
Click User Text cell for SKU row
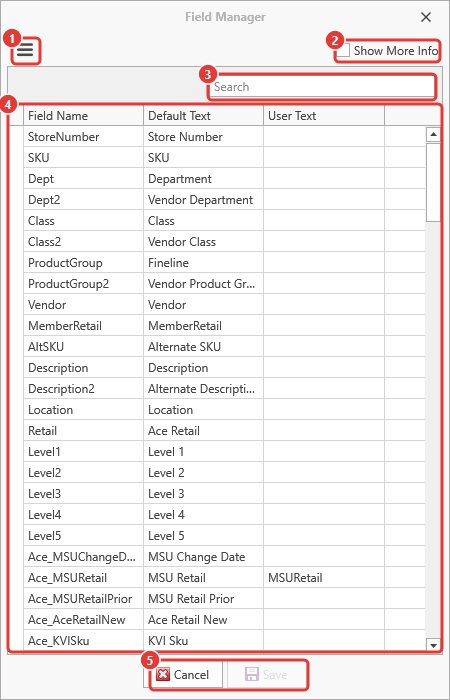pos(324,158)
